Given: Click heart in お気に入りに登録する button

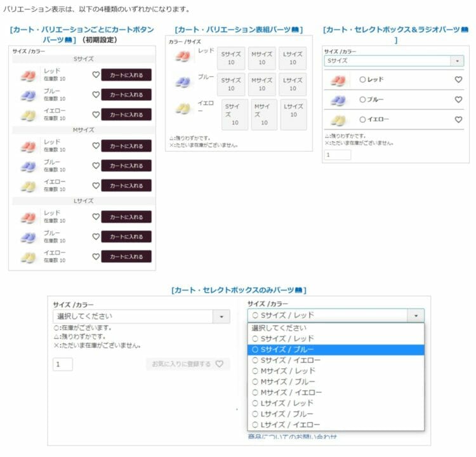Looking at the screenshot, I should pyautogui.click(x=220, y=364).
